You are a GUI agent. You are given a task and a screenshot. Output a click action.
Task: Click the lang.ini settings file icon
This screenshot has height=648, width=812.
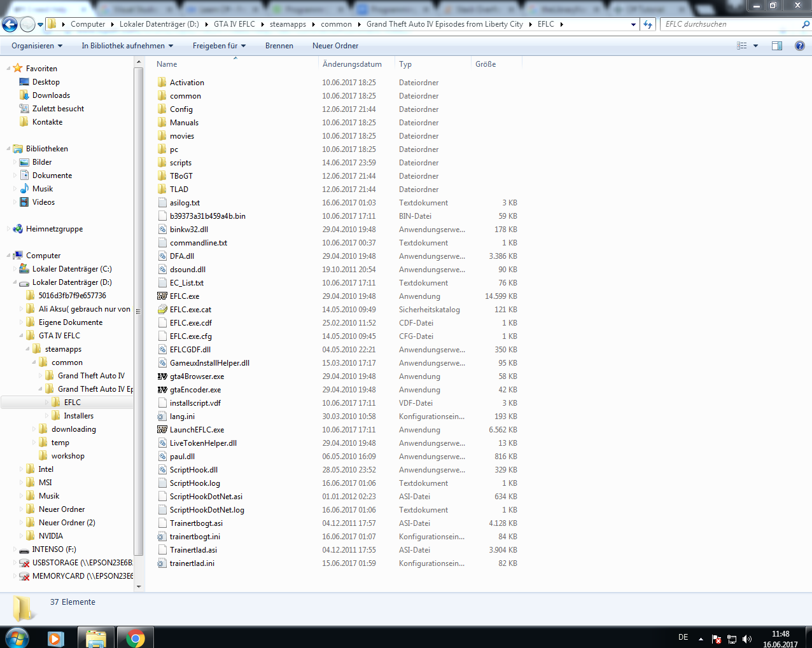tap(162, 417)
